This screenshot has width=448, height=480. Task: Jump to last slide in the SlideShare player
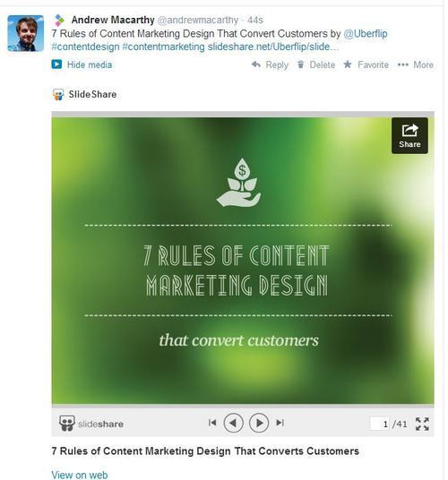[x=280, y=423]
